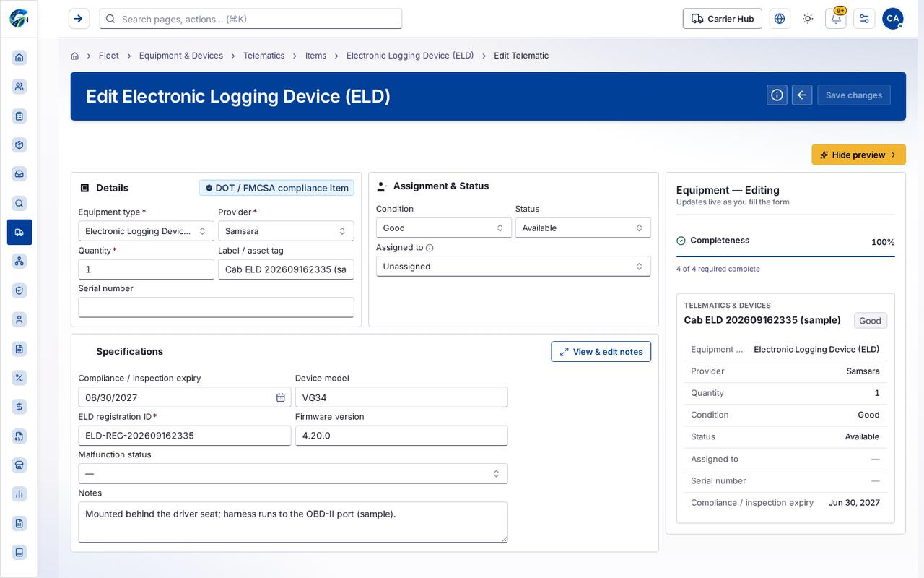Open the Equipment type dropdown
Image resolution: width=924 pixels, height=578 pixels.
146,231
